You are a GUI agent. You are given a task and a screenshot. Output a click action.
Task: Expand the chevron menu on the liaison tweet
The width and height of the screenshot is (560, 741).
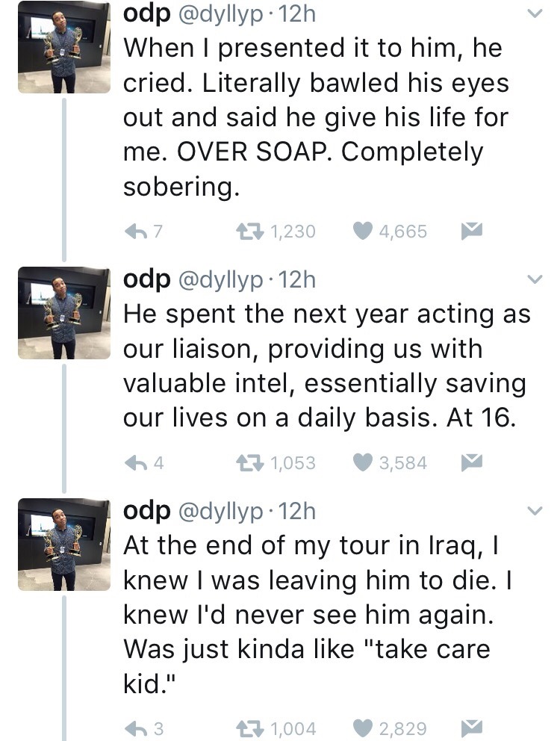[x=535, y=280]
